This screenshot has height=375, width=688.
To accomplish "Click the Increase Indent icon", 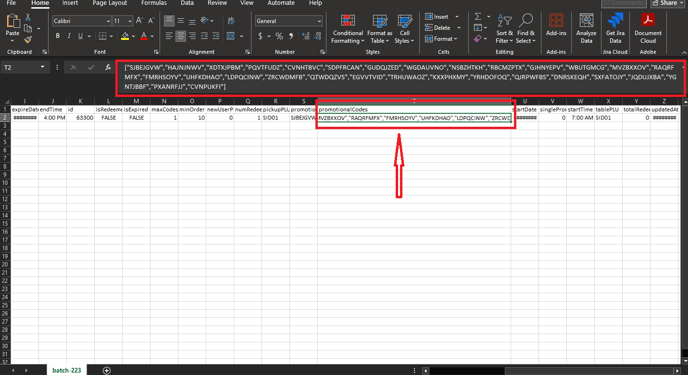I will 215,36.
